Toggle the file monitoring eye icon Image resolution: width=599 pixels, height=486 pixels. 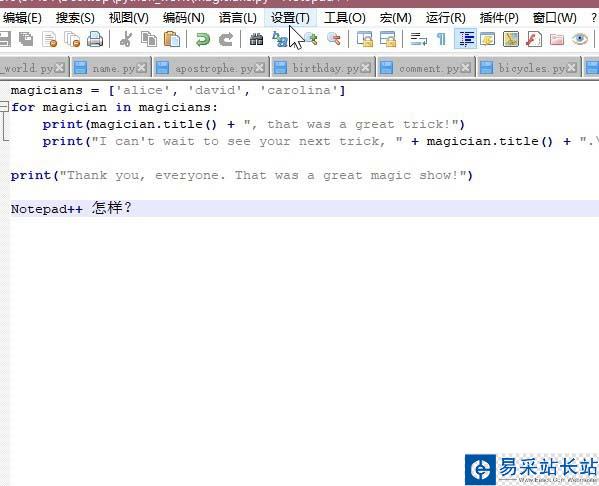(x=580, y=39)
